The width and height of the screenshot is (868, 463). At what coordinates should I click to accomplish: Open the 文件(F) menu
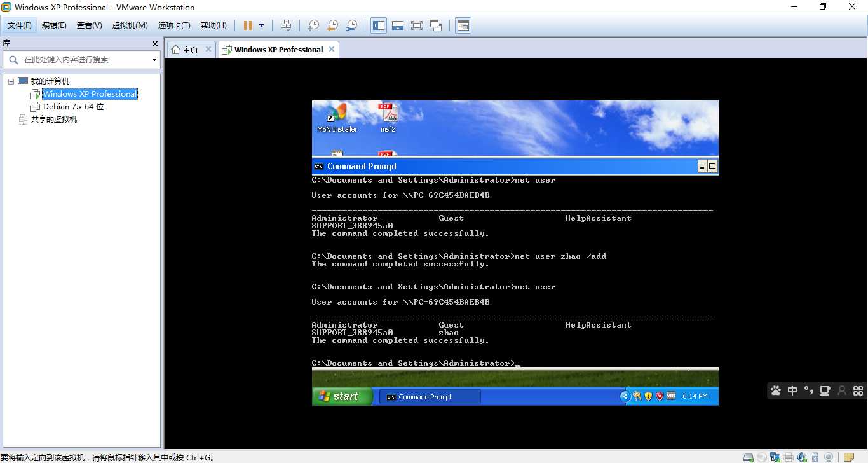pyautogui.click(x=20, y=25)
